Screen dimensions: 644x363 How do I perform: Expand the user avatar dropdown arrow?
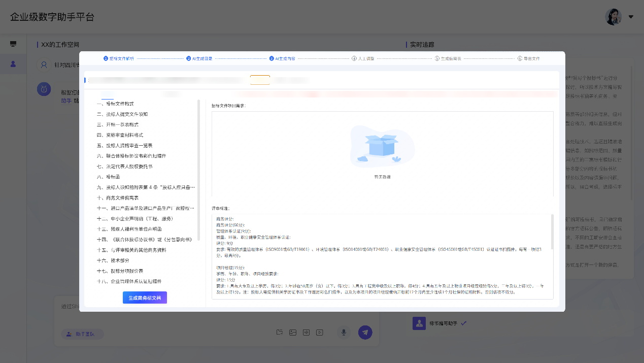(x=631, y=17)
